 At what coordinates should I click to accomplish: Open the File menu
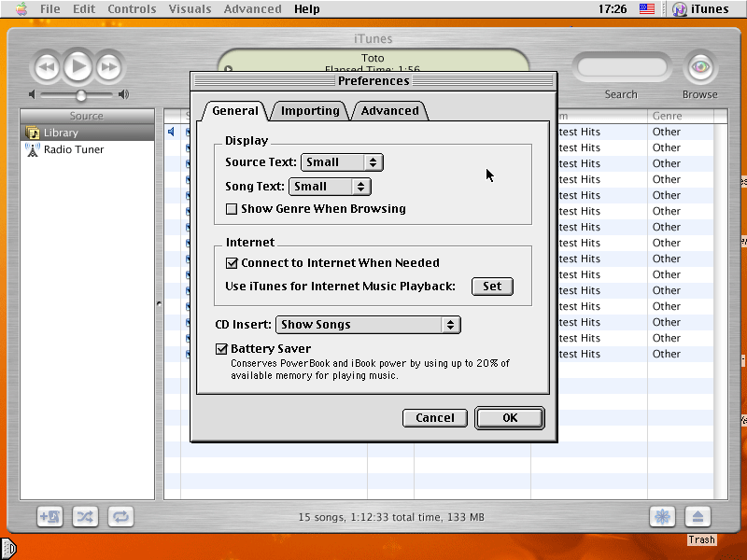50,9
